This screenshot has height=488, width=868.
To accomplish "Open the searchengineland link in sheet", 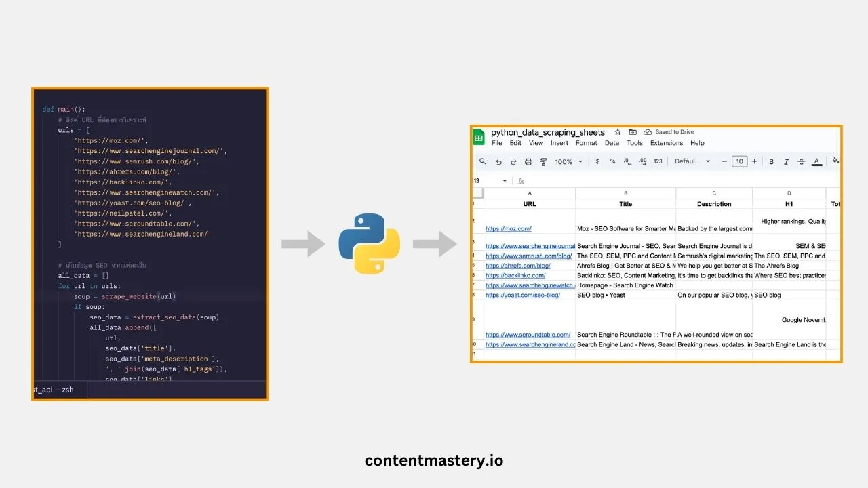I will point(530,344).
